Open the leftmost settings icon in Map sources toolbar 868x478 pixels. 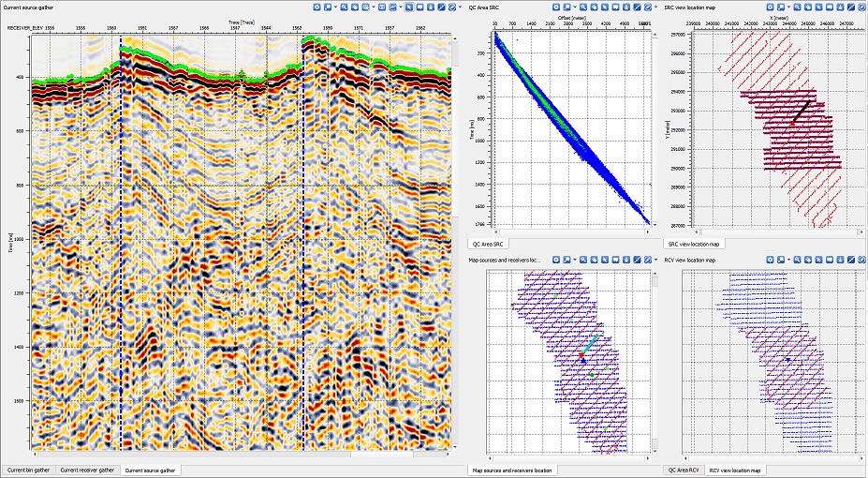pyautogui.click(x=555, y=260)
